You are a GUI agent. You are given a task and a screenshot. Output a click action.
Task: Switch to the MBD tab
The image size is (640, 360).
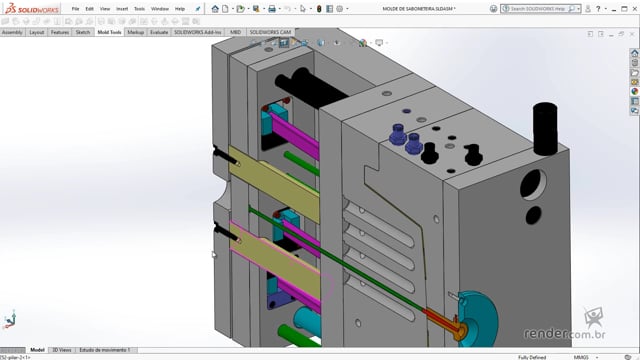coord(235,32)
